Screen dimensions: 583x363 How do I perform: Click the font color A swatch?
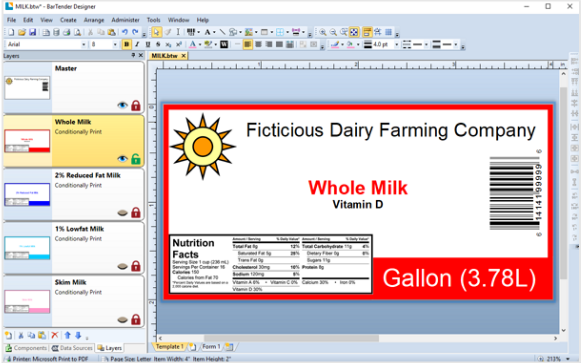point(192,45)
